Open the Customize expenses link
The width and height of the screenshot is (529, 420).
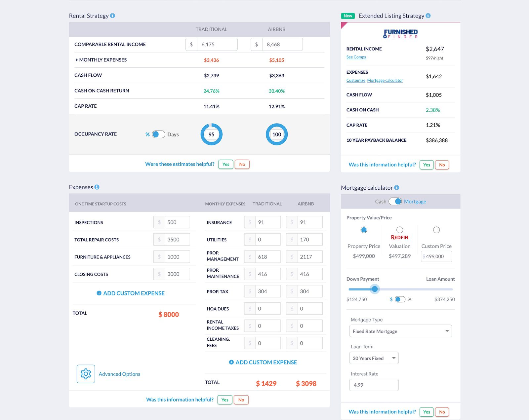tap(355, 80)
